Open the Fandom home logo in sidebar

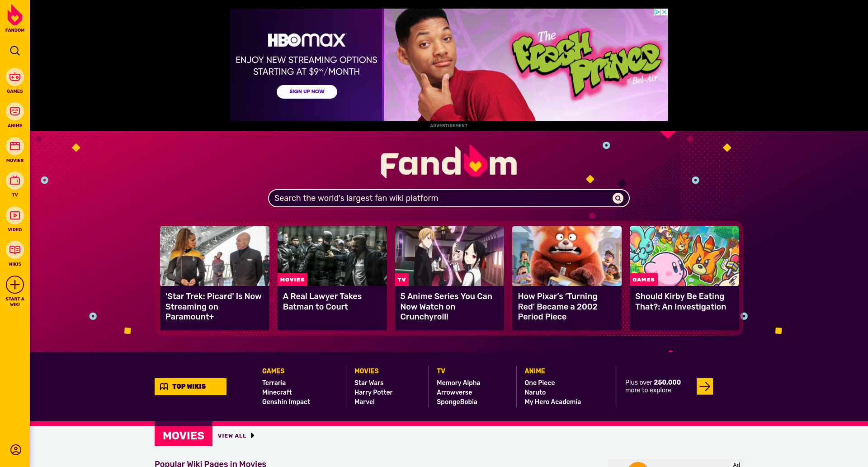pyautogui.click(x=15, y=18)
